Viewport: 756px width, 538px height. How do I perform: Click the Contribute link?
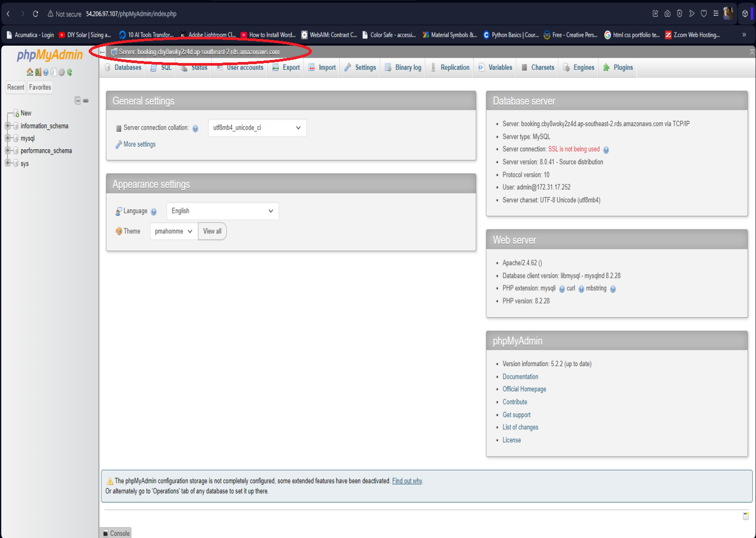(x=515, y=402)
